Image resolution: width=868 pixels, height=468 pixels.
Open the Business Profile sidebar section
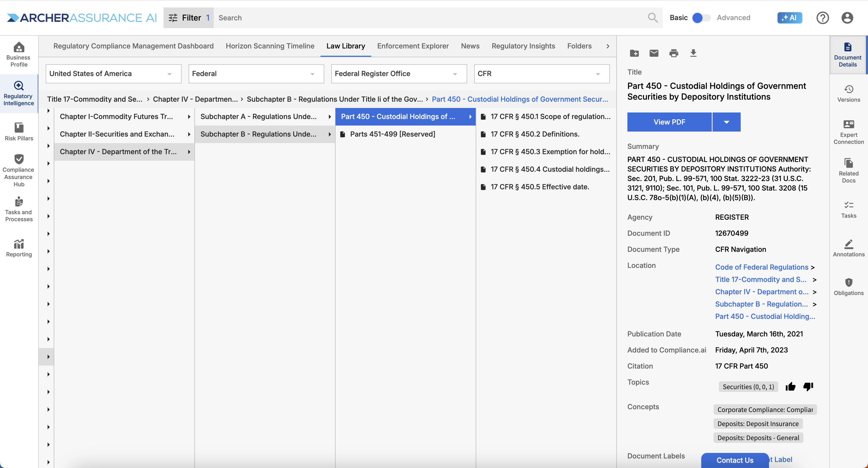(x=19, y=54)
